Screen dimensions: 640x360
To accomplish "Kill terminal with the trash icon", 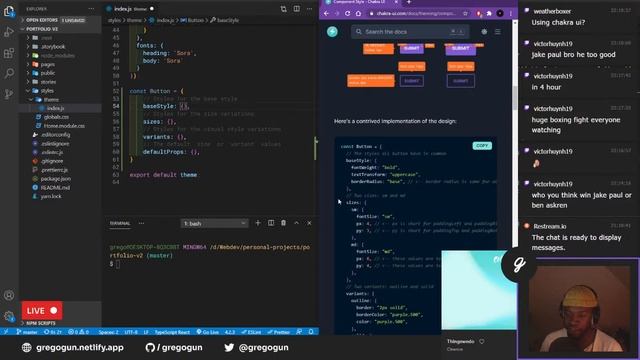I will [283, 223].
